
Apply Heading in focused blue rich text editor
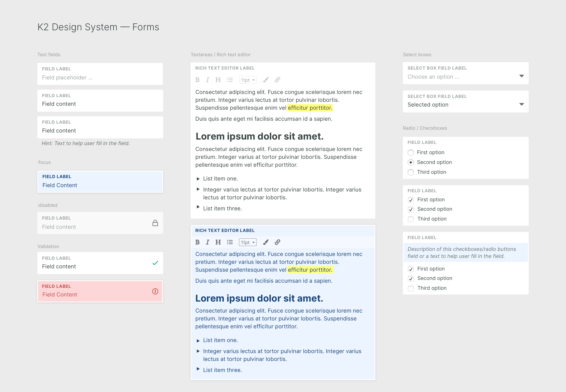pyautogui.click(x=218, y=242)
